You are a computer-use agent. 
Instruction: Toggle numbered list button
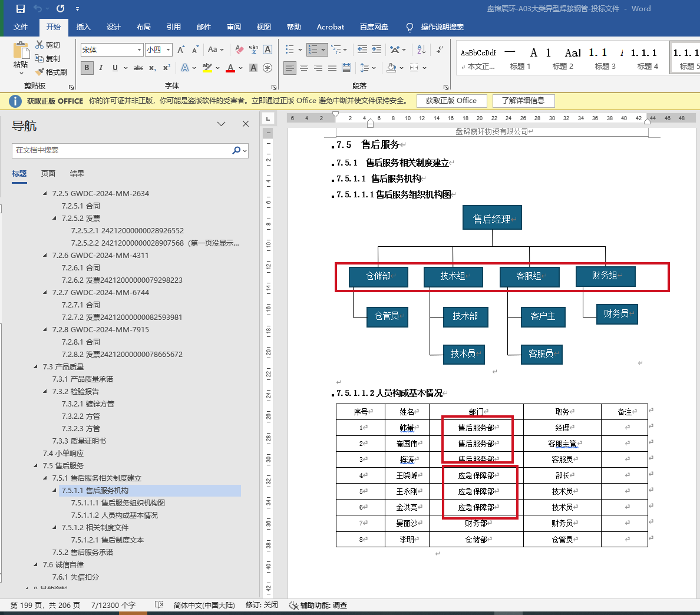pos(313,49)
